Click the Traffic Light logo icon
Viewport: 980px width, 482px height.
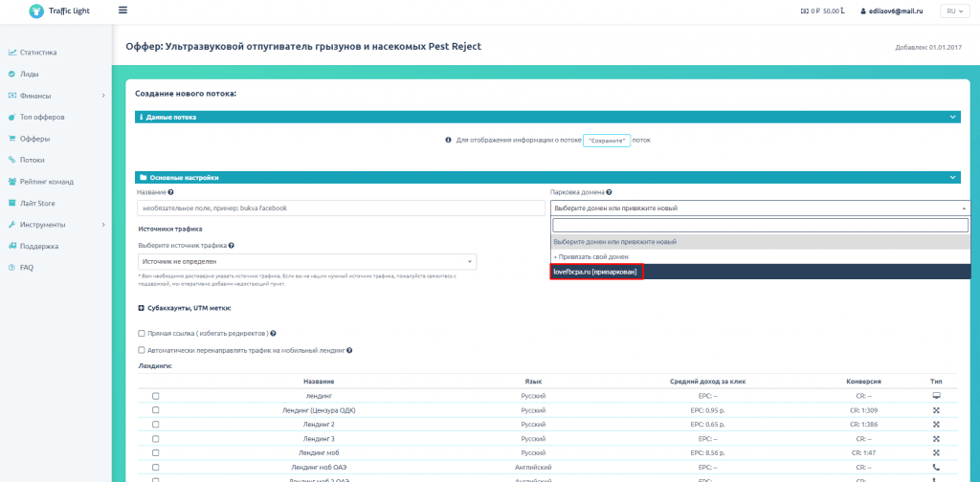point(37,11)
